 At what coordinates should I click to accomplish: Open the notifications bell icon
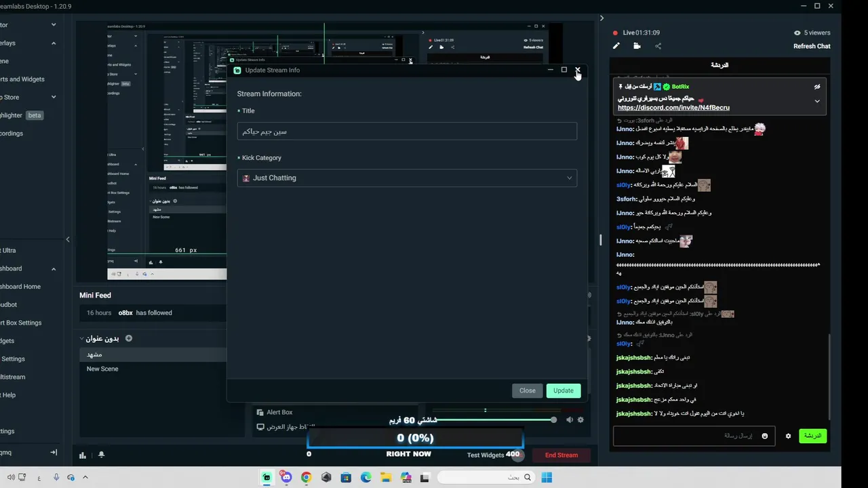(101, 455)
